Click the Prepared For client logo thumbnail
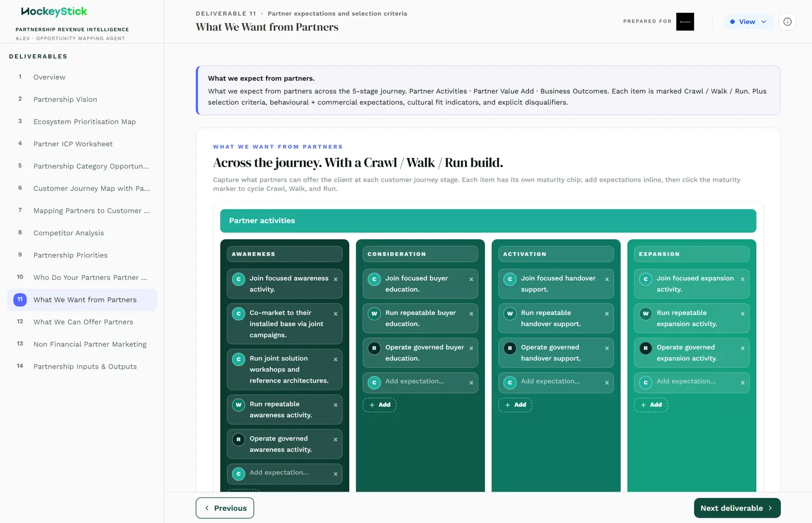Screen dimensions: 812x523 click(685, 21)
